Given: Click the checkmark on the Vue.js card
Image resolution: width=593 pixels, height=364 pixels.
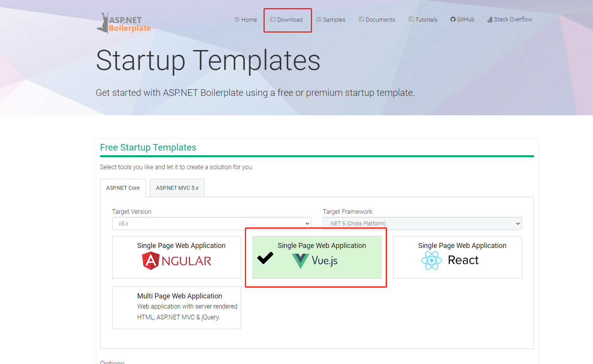Looking at the screenshot, I should coord(265,258).
